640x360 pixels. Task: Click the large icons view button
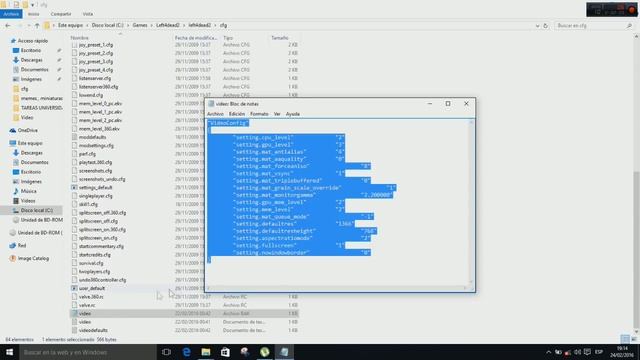[633, 339]
